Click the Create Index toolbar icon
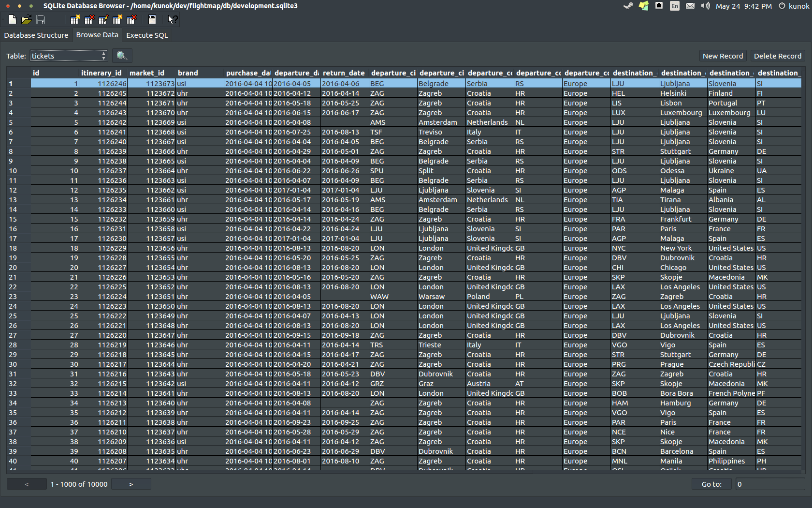The width and height of the screenshot is (812, 508). click(117, 19)
